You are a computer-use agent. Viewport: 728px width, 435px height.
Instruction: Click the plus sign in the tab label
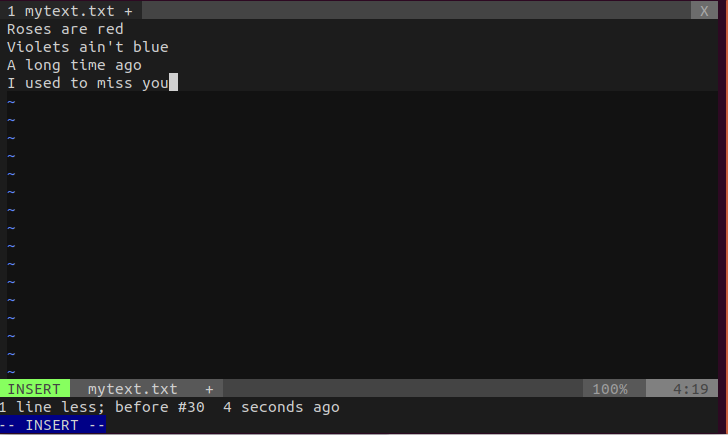(128, 11)
